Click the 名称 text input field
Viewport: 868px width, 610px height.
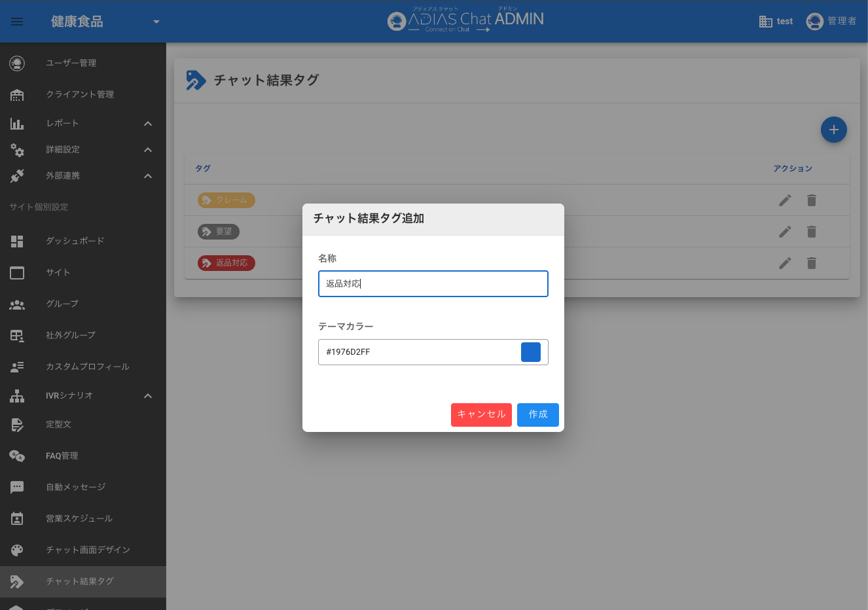coord(433,284)
